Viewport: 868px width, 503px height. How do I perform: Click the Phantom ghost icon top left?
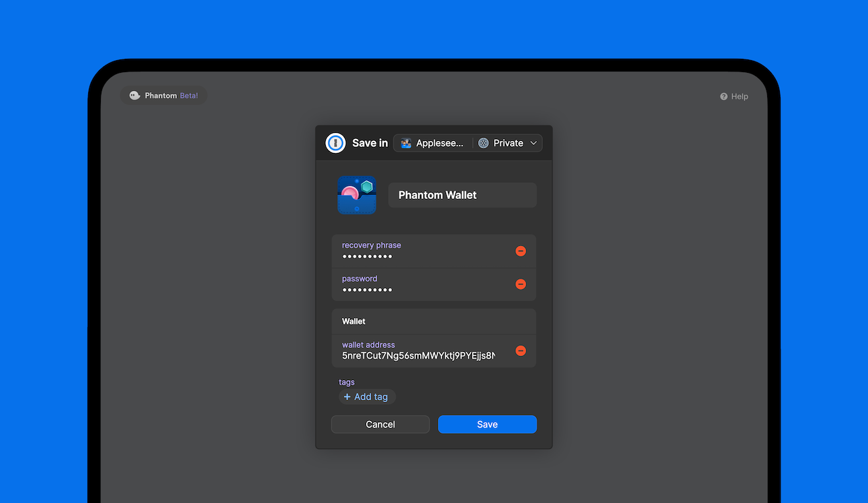(134, 95)
